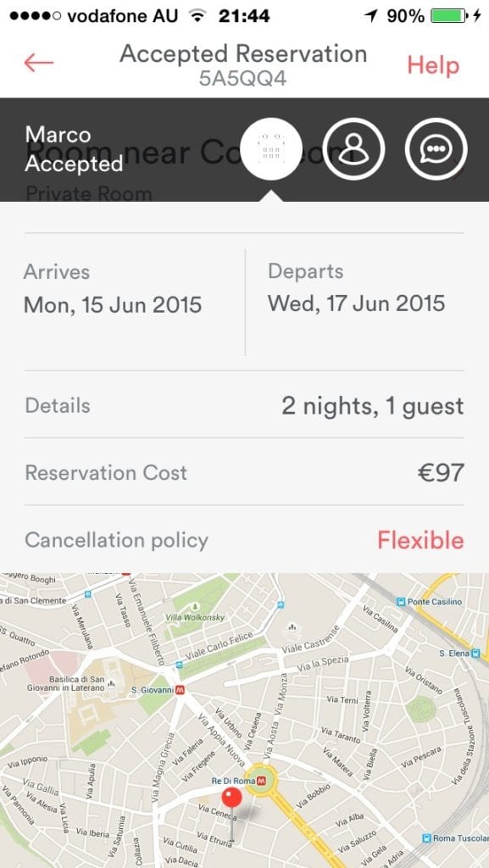This screenshot has height=868, width=489.
Task: Tap Marco Accepted host label
Action: (74, 149)
